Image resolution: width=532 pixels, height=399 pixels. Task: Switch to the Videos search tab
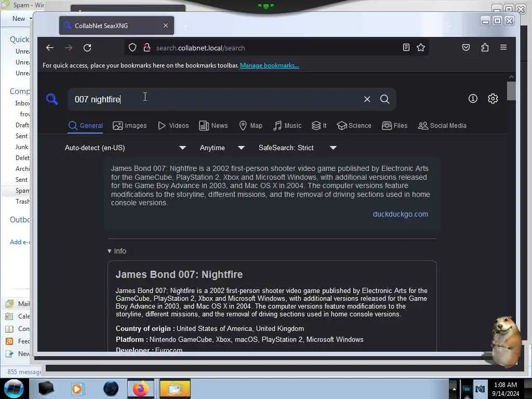[173, 126]
